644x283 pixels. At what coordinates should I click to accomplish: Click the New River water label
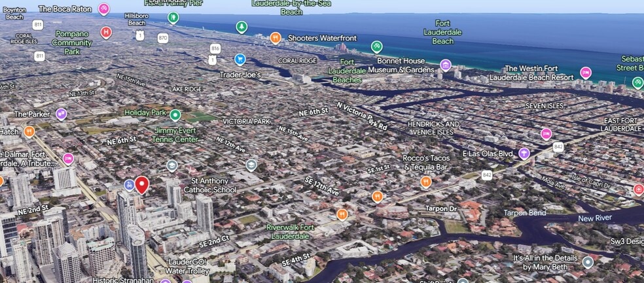tap(595, 218)
